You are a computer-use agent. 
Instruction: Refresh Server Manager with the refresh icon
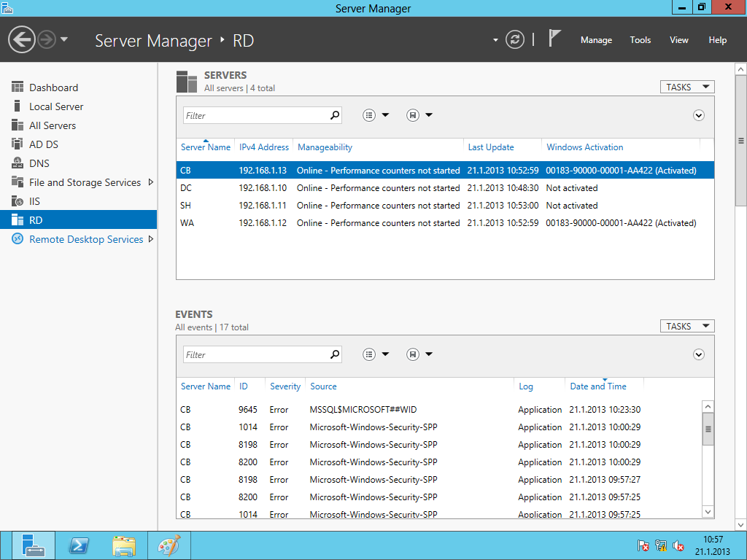pos(515,39)
